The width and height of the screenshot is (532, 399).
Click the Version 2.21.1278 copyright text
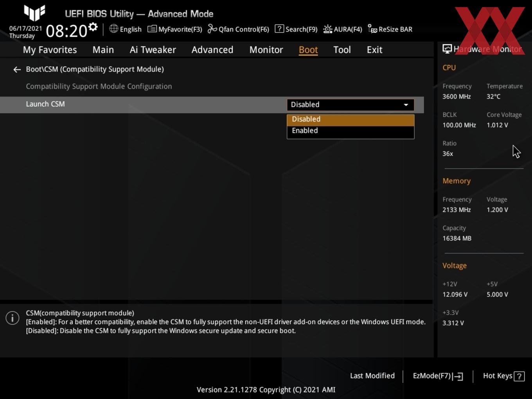click(x=266, y=390)
